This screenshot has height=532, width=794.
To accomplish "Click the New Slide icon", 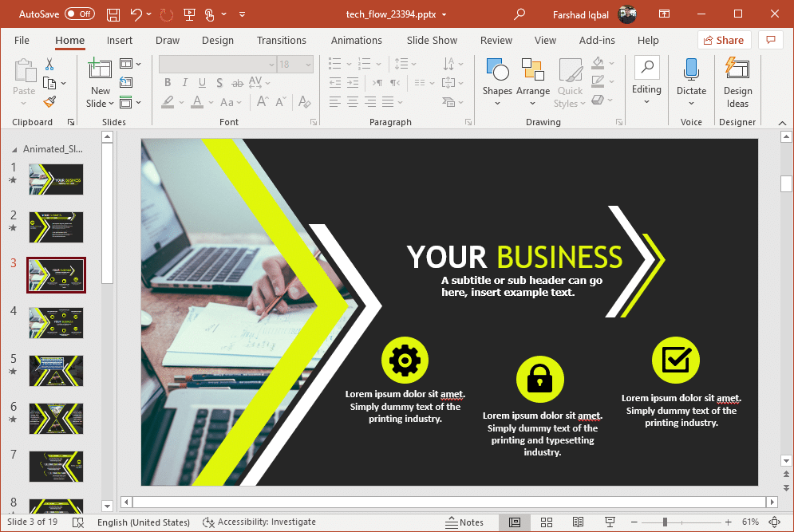I will [100, 69].
